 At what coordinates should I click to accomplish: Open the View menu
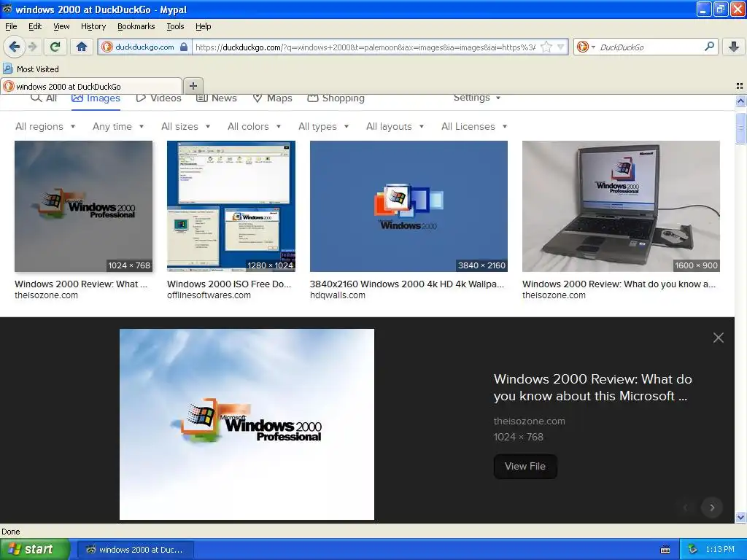click(61, 26)
